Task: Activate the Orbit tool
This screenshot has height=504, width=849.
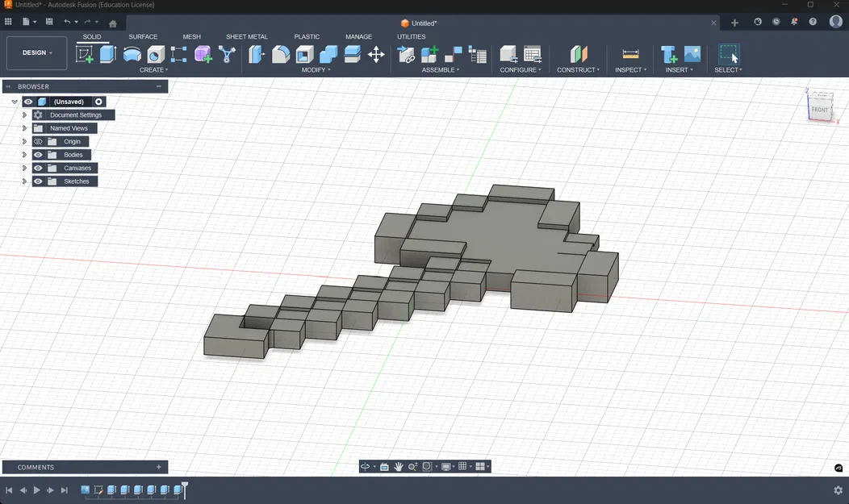Action: (365, 466)
